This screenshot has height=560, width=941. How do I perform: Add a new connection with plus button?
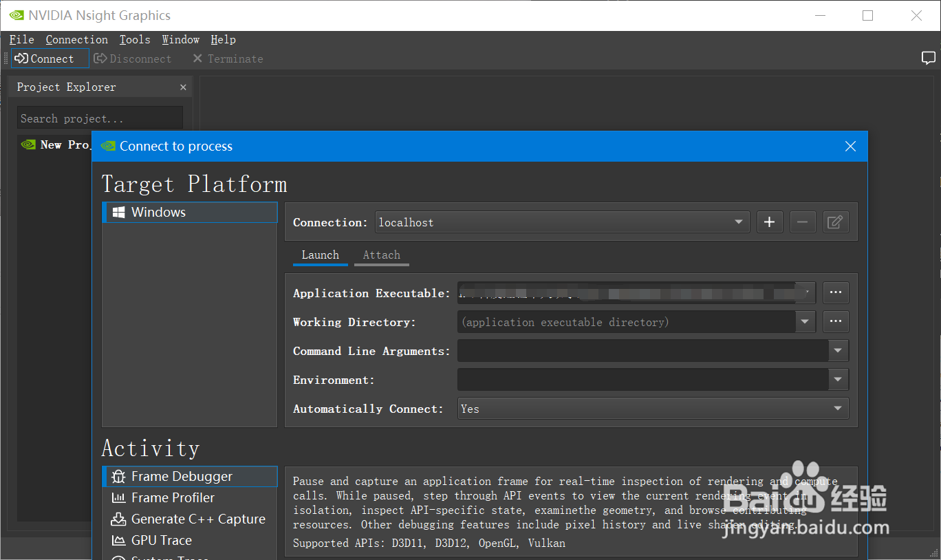coord(770,222)
